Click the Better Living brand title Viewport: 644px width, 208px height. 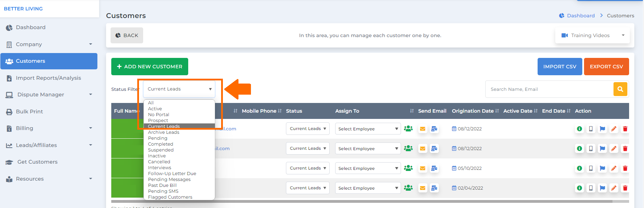23,9
